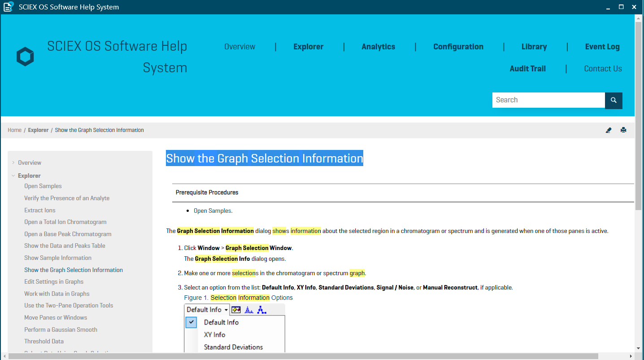Open the Configuration top navigation item

click(458, 47)
